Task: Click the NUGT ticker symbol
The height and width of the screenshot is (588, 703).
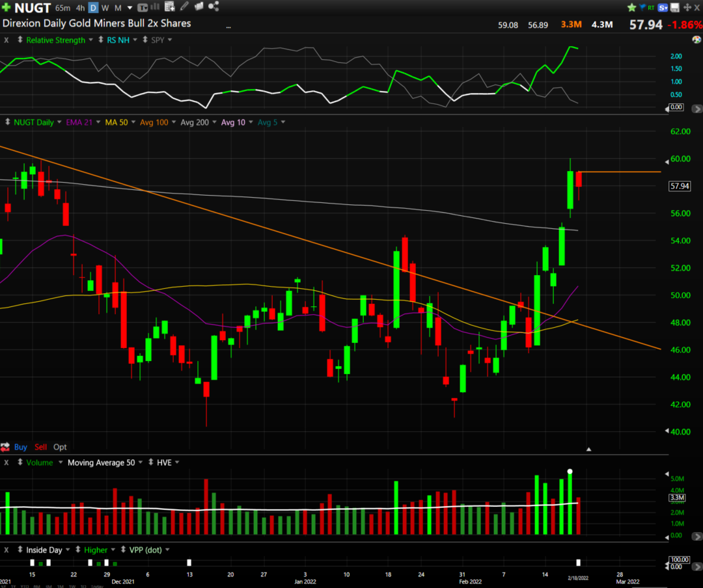Action: [33, 8]
